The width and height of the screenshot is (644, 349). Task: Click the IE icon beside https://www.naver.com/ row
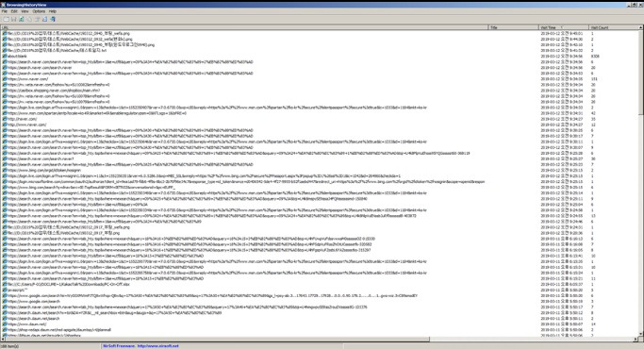coord(5,79)
